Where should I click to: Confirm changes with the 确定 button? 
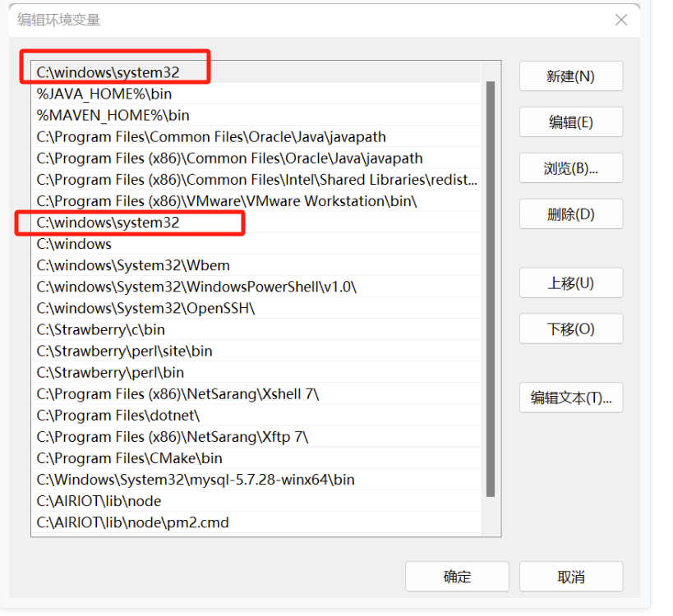[x=457, y=577]
